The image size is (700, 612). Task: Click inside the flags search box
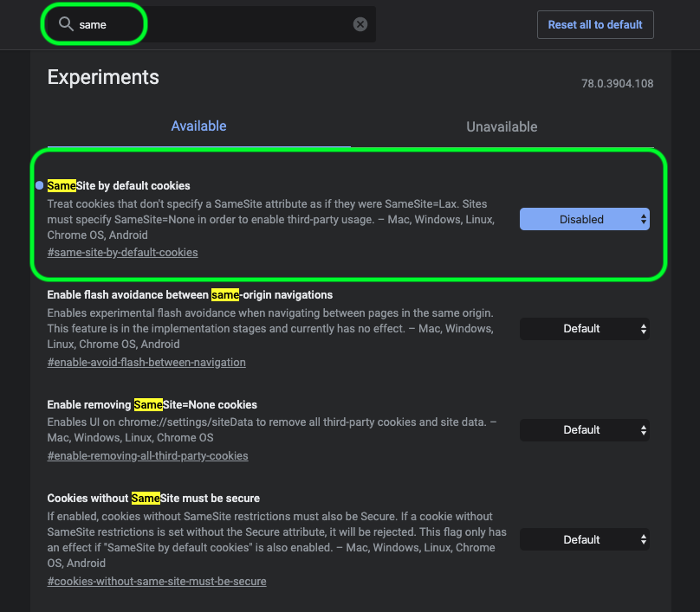[x=217, y=24]
